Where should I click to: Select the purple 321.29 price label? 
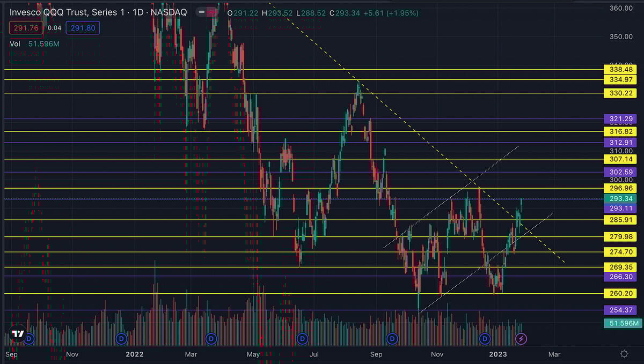pos(621,118)
